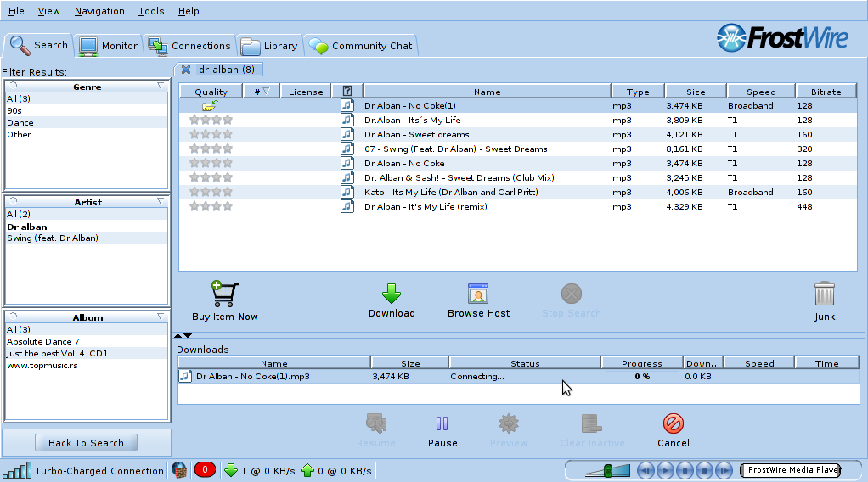
Task: Open the Help menu
Action: click(189, 11)
